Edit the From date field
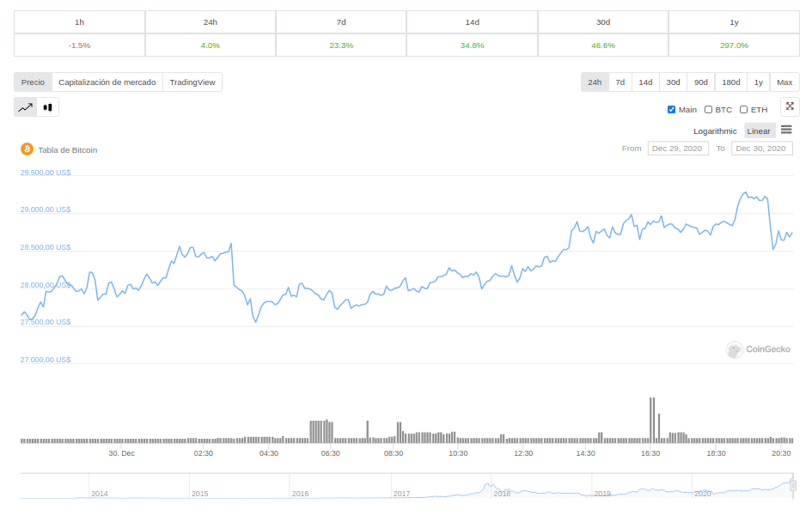The image size is (812, 510). [678, 149]
